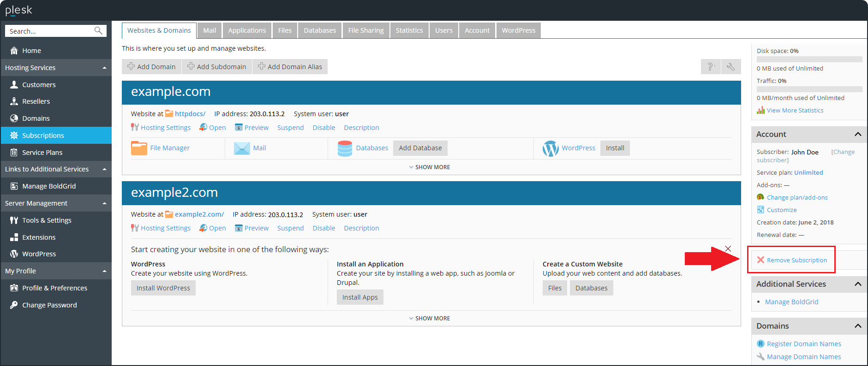Viewport: 868px width, 366px height.
Task: Expand SHOW MORE under example.com
Action: [430, 167]
